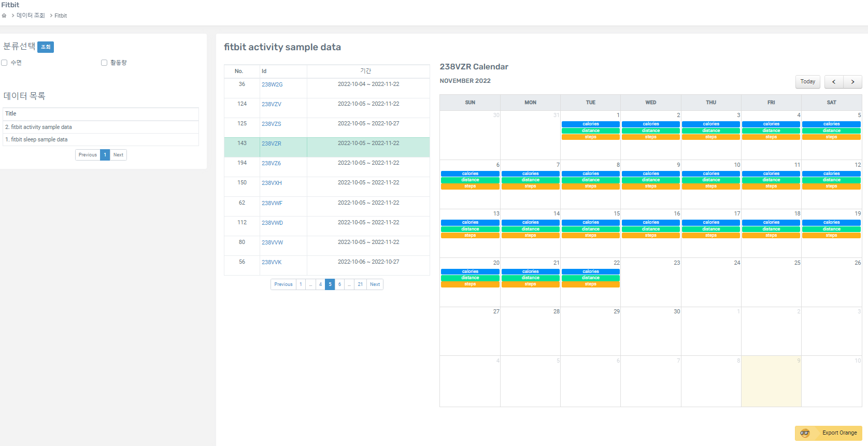Click calories event on November 17

click(x=711, y=223)
